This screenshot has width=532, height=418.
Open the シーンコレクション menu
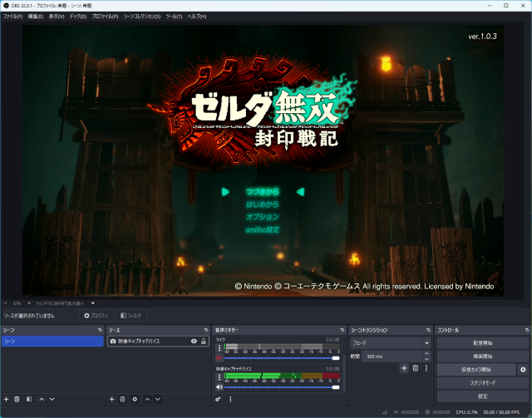point(142,17)
